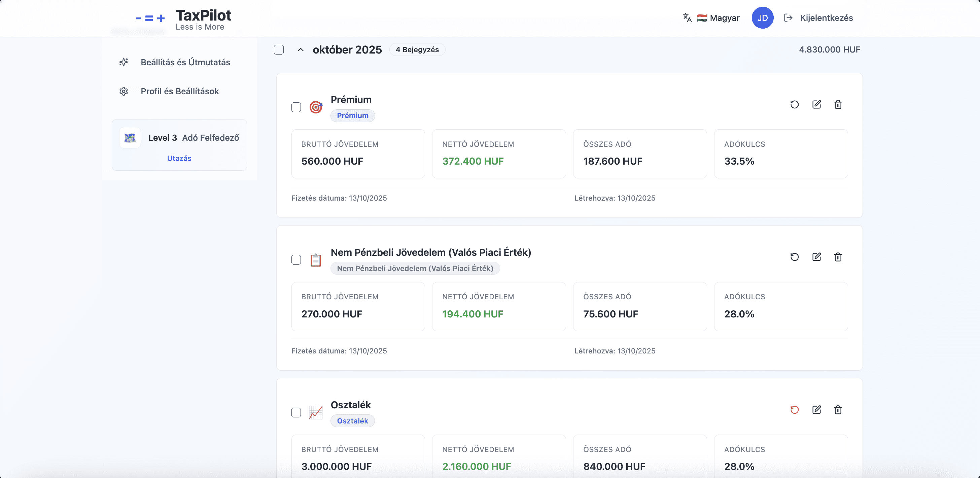Collapse the október 2025 group chevron

coord(301,50)
